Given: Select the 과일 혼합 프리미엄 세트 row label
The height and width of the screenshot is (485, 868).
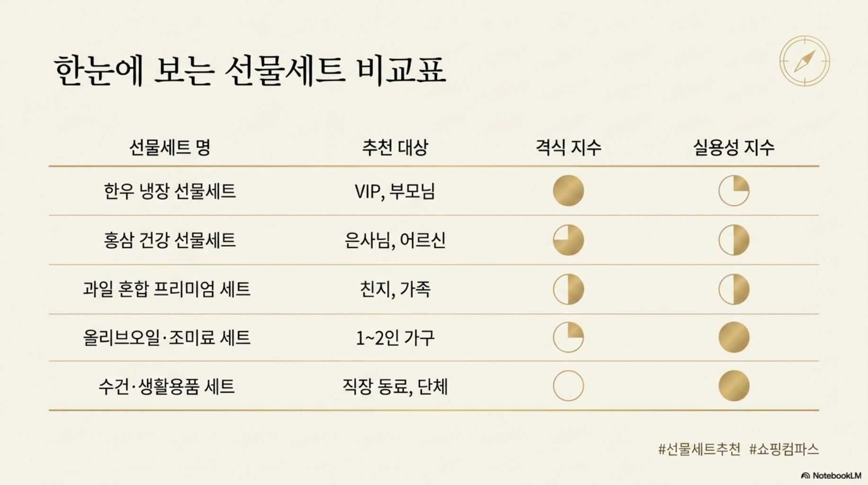Looking at the screenshot, I should click(167, 289).
